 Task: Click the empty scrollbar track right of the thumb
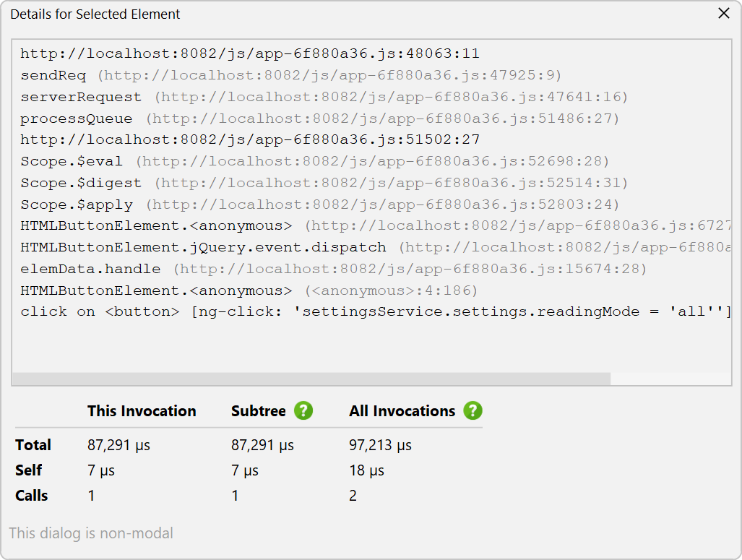tap(670, 379)
